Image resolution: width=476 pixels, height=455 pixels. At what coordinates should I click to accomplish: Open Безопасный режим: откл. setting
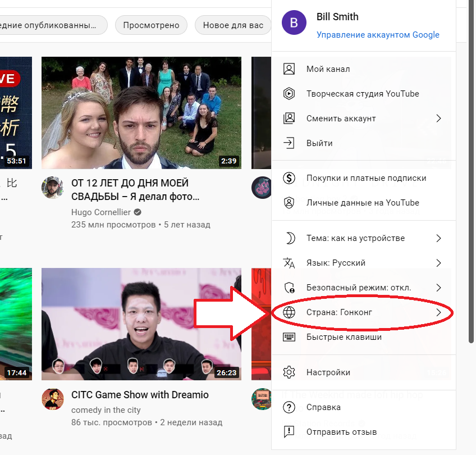359,288
